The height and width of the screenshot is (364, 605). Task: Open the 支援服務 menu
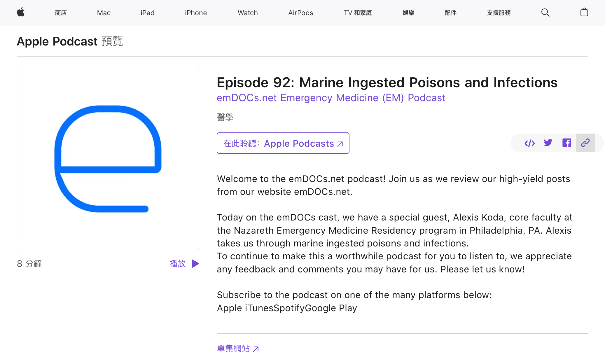(499, 13)
